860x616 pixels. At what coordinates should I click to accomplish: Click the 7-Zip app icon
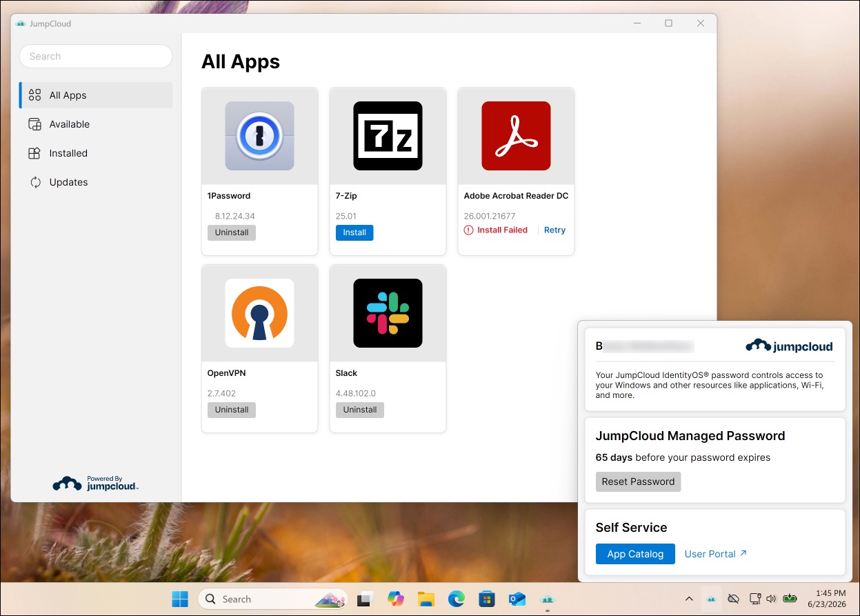(388, 136)
